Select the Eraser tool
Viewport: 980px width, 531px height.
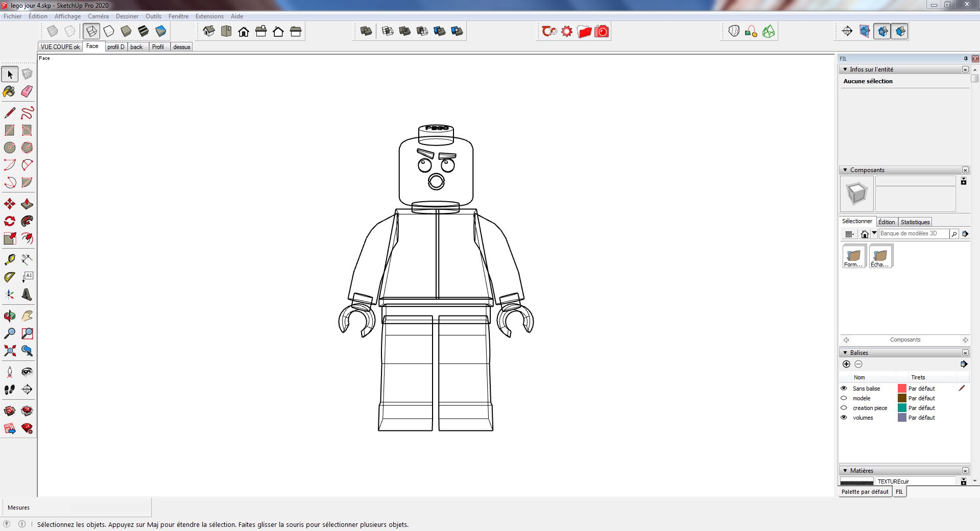point(27,91)
